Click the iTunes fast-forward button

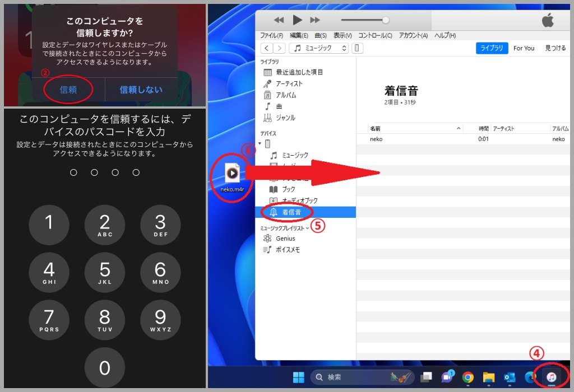315,20
